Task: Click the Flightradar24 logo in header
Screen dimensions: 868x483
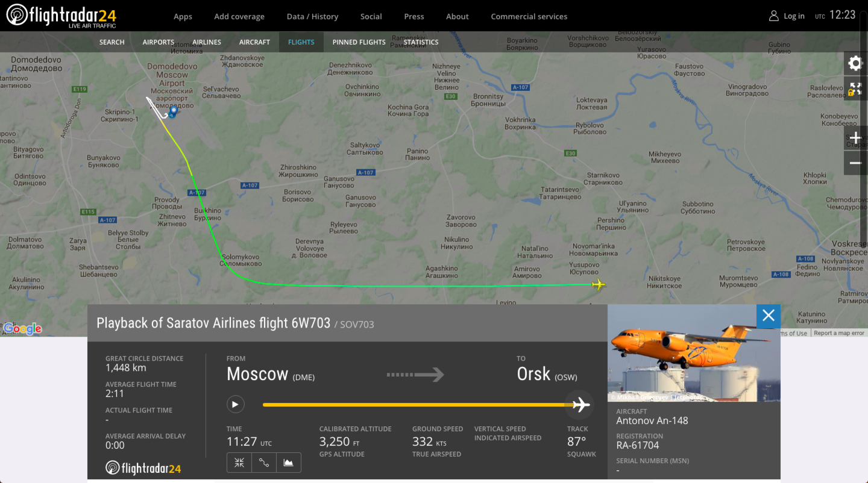Action: coord(61,16)
